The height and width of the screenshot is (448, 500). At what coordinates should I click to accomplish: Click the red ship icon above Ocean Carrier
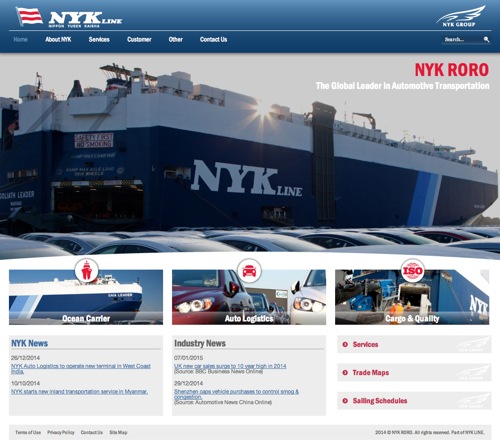click(86, 270)
